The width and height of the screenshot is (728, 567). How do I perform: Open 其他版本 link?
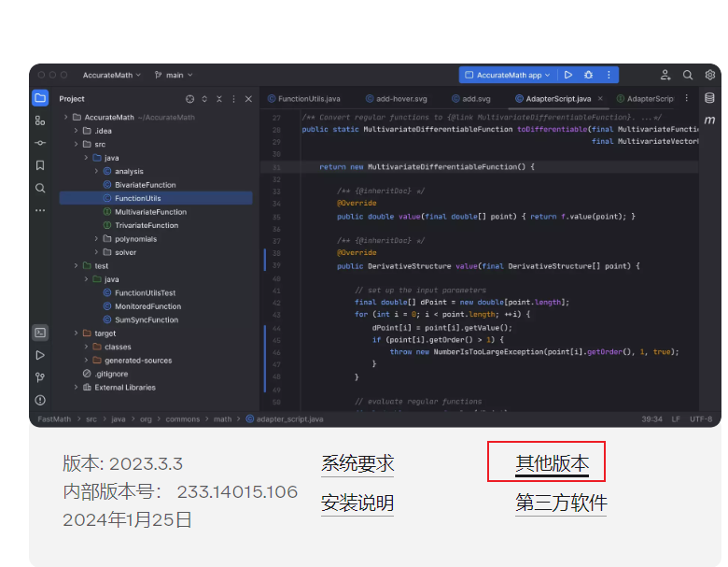pos(552,464)
